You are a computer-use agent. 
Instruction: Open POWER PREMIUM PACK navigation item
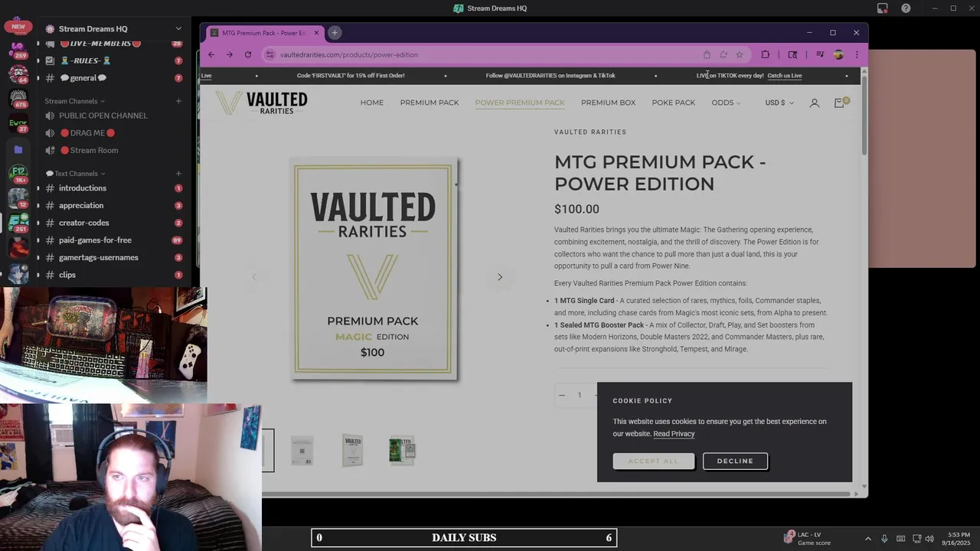click(x=520, y=103)
